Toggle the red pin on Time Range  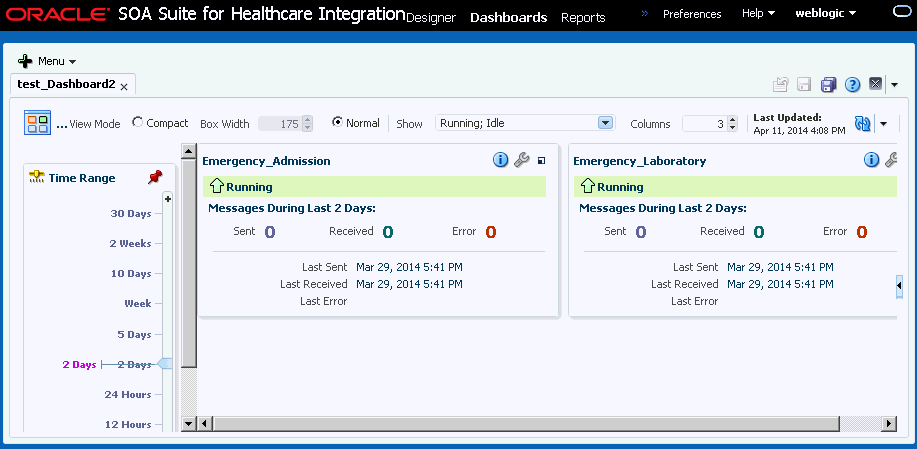(x=155, y=177)
